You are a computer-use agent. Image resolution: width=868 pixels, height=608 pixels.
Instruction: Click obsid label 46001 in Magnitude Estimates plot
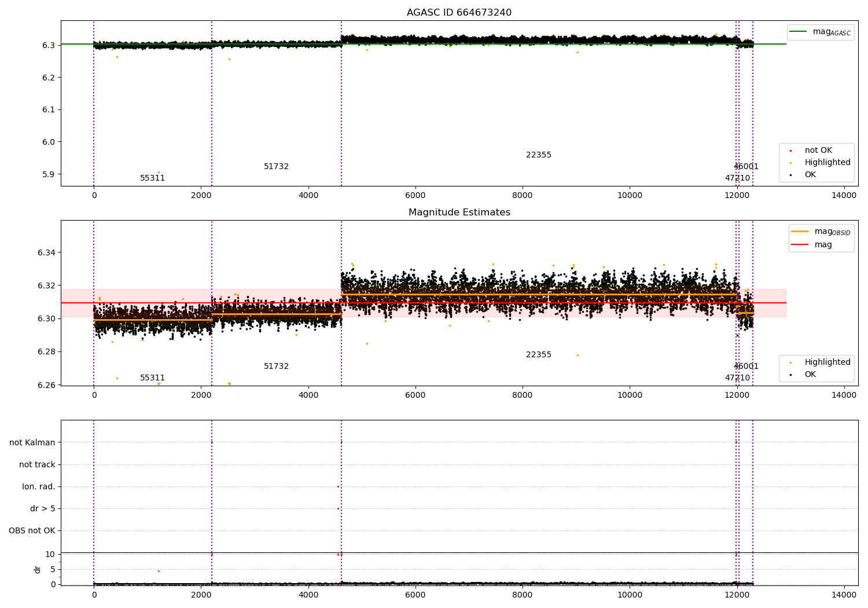coord(746,367)
